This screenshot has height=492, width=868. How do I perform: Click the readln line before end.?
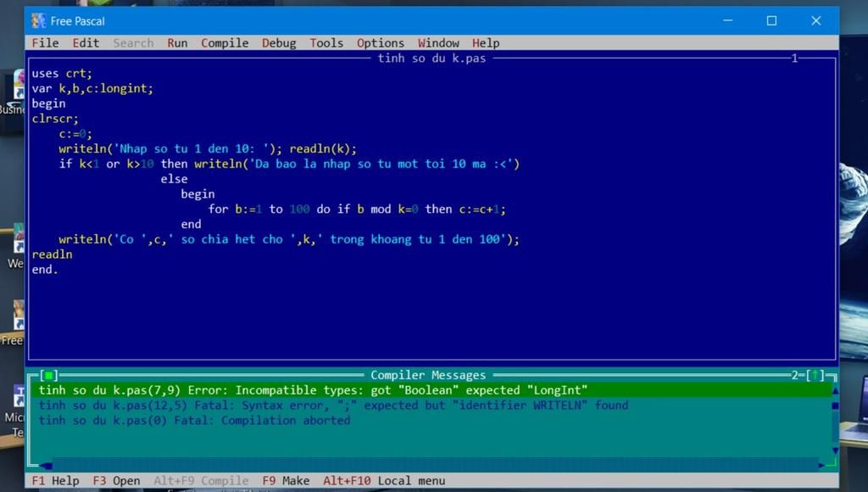pyautogui.click(x=52, y=254)
